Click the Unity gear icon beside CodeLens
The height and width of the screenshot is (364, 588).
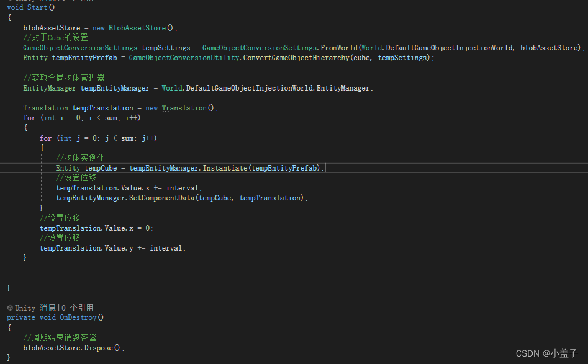click(9, 308)
